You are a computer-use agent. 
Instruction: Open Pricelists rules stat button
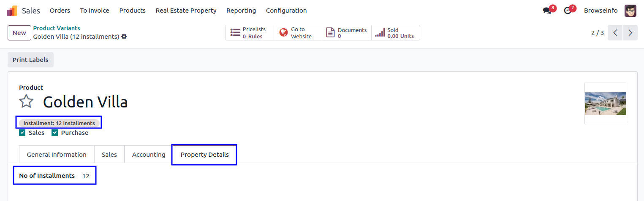click(x=249, y=33)
